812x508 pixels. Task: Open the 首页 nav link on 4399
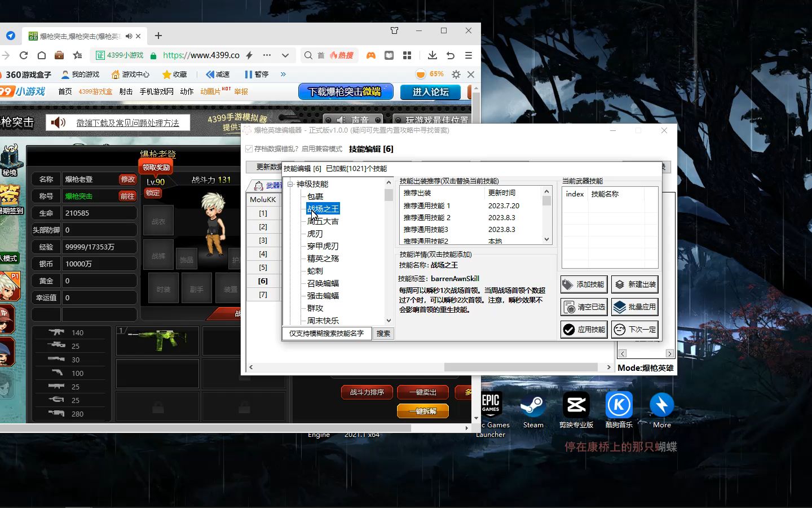coord(65,91)
